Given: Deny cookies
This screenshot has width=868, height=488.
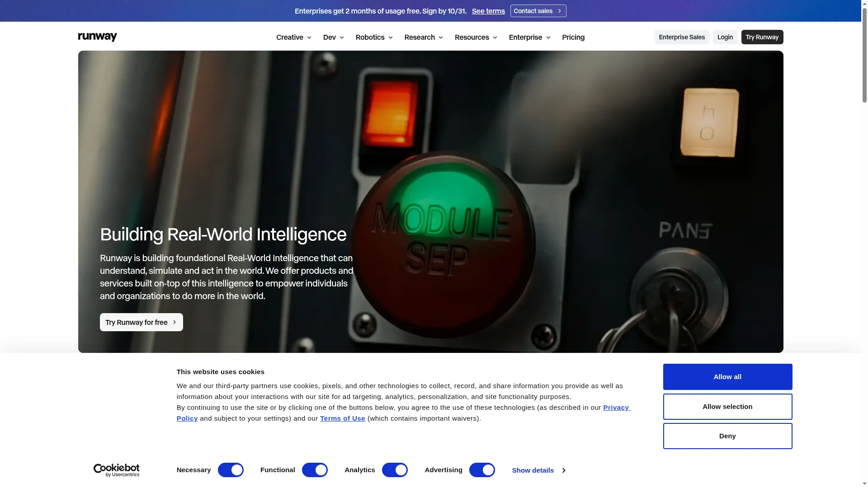Looking at the screenshot, I should tap(727, 436).
